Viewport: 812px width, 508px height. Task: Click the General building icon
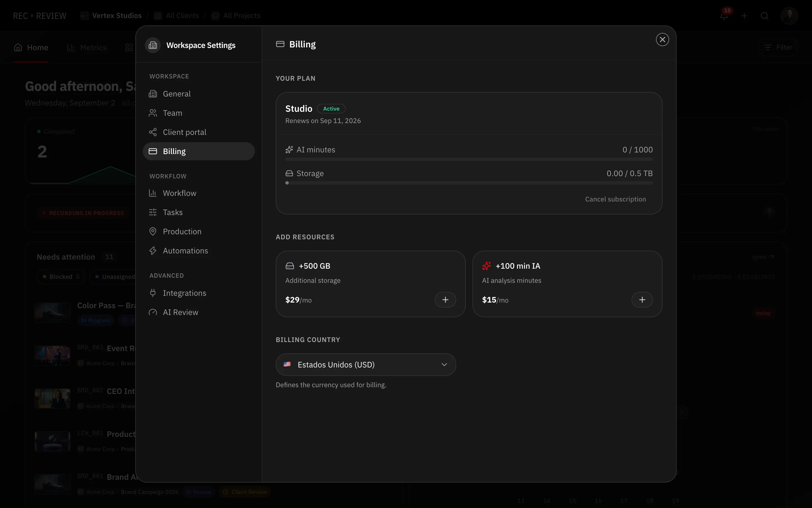(x=153, y=94)
